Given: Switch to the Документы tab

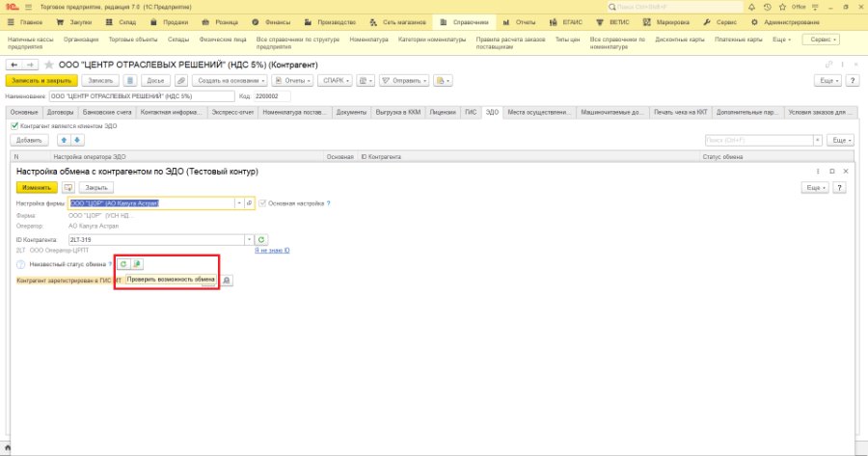Looking at the screenshot, I should point(351,113).
